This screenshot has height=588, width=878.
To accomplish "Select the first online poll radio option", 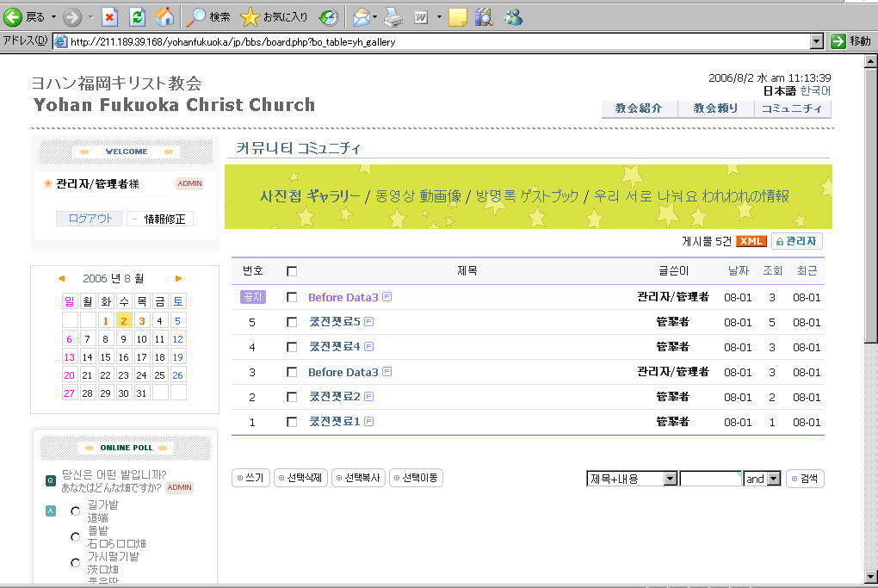I will [76, 511].
